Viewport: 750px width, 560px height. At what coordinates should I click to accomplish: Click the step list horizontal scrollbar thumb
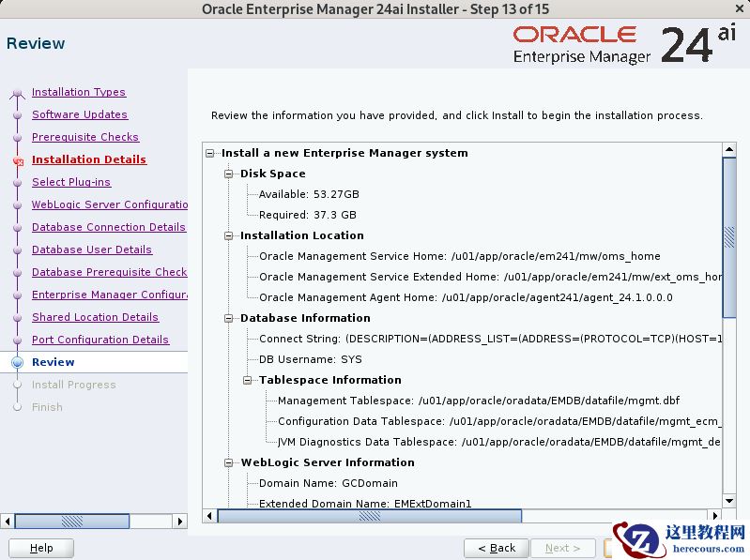tap(71, 521)
